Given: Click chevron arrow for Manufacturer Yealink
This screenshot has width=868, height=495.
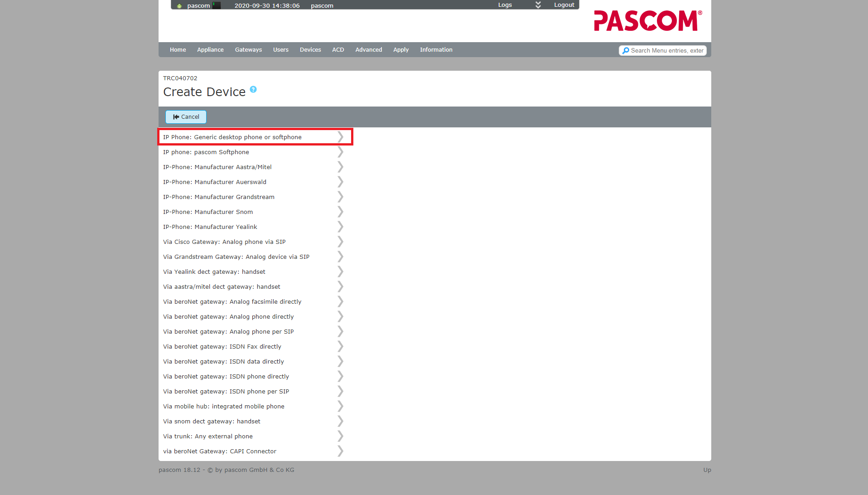Looking at the screenshot, I should [x=340, y=227].
